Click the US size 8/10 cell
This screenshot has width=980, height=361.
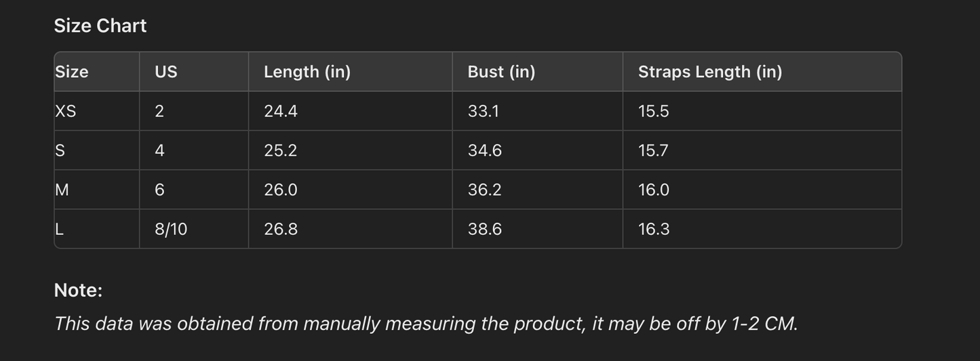(x=171, y=229)
